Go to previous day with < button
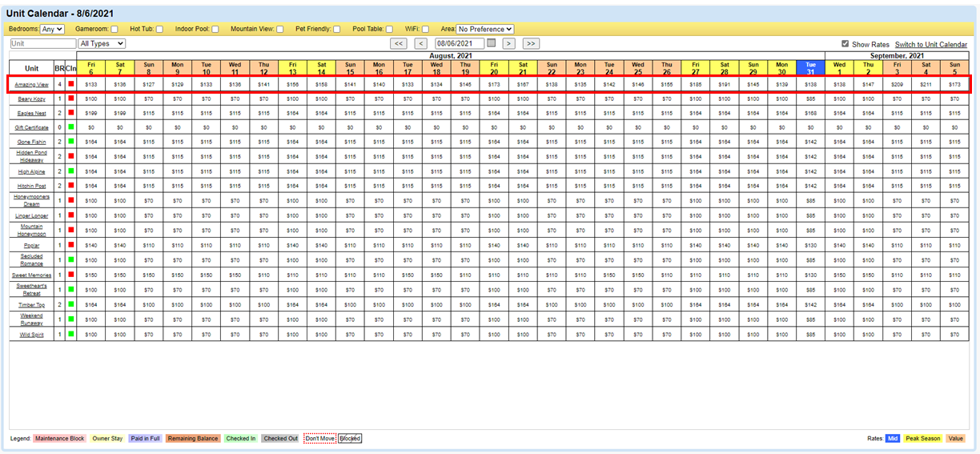The image size is (980, 454). tap(420, 43)
